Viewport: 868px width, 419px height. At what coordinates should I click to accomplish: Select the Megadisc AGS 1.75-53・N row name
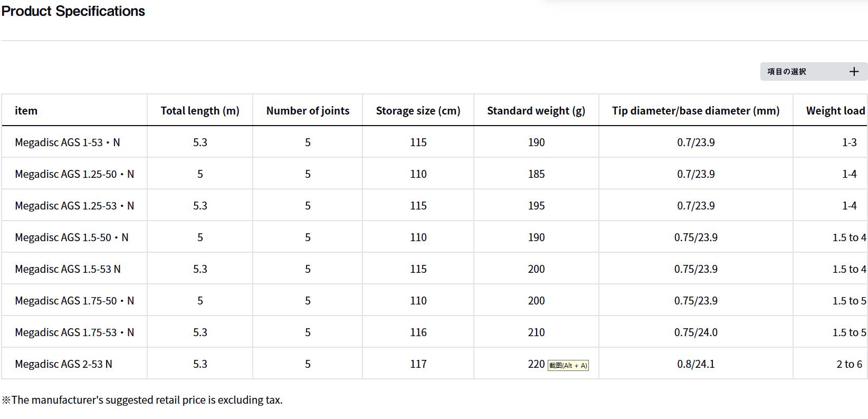click(x=74, y=332)
